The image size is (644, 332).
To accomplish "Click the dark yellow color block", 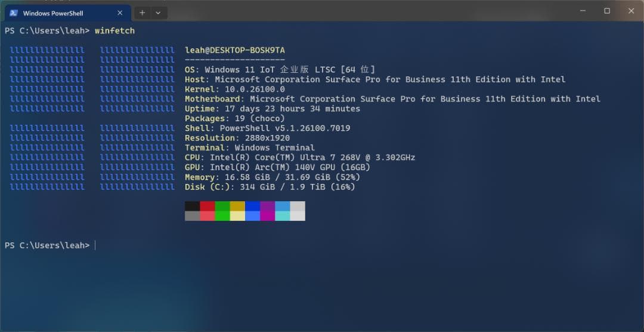I will tap(237, 206).
